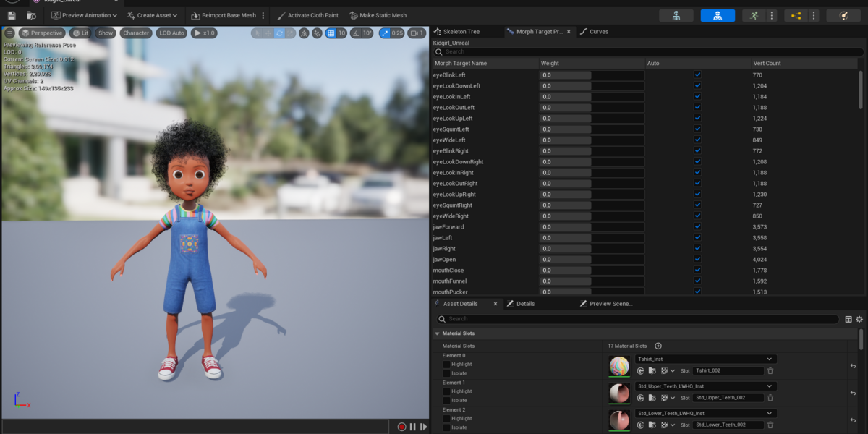Select the Asset Details tab
868x434 pixels.
[x=460, y=304]
